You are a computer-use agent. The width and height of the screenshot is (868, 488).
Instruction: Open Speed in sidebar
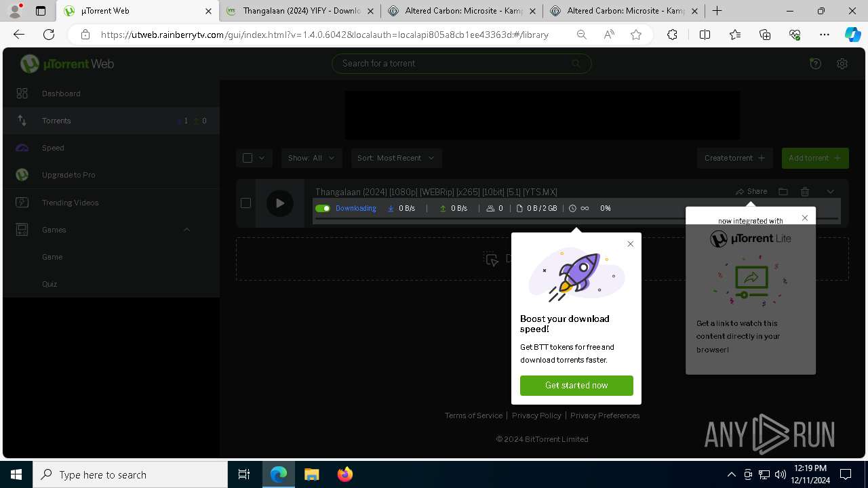click(x=111, y=148)
